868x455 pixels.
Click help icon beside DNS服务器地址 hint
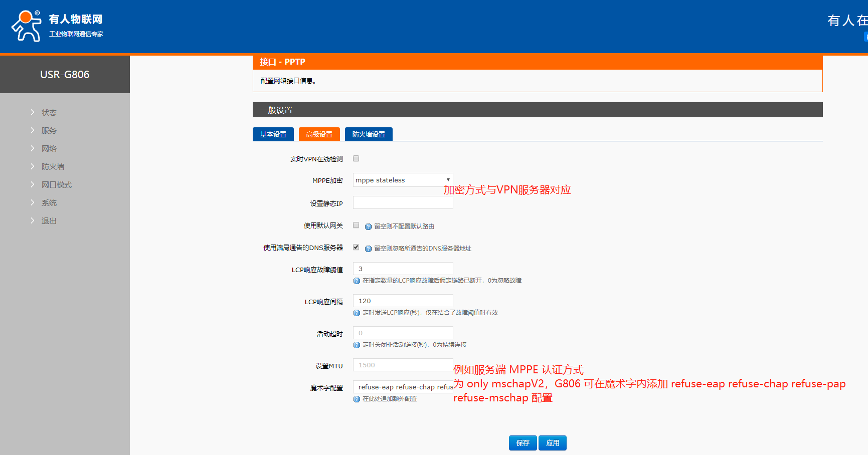[368, 249]
